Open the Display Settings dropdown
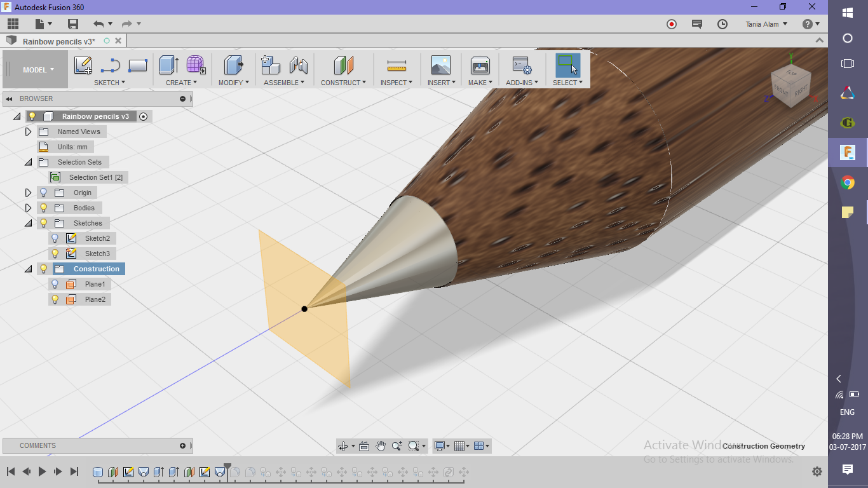The width and height of the screenshot is (868, 488). 442,446
